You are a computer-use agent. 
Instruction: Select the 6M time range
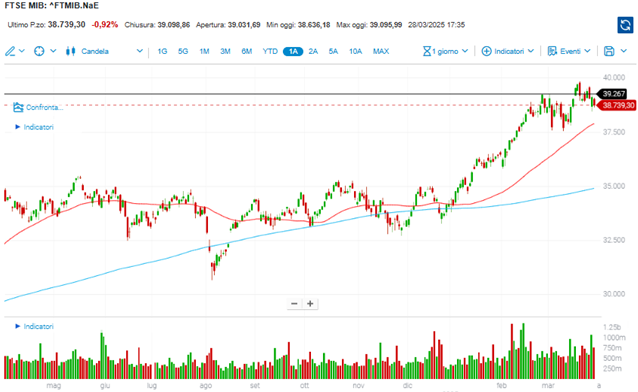coord(247,51)
